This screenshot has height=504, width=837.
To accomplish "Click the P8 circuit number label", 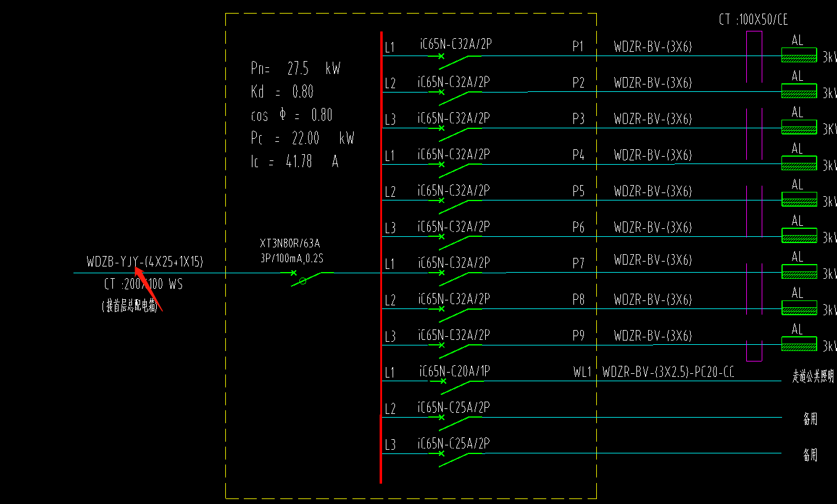I will click(578, 299).
